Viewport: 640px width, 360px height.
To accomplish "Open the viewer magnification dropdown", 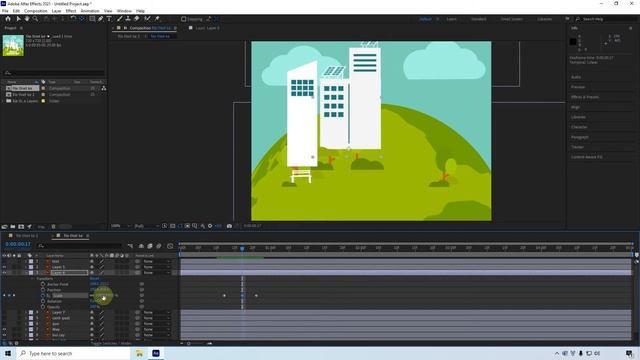I will [x=121, y=226].
